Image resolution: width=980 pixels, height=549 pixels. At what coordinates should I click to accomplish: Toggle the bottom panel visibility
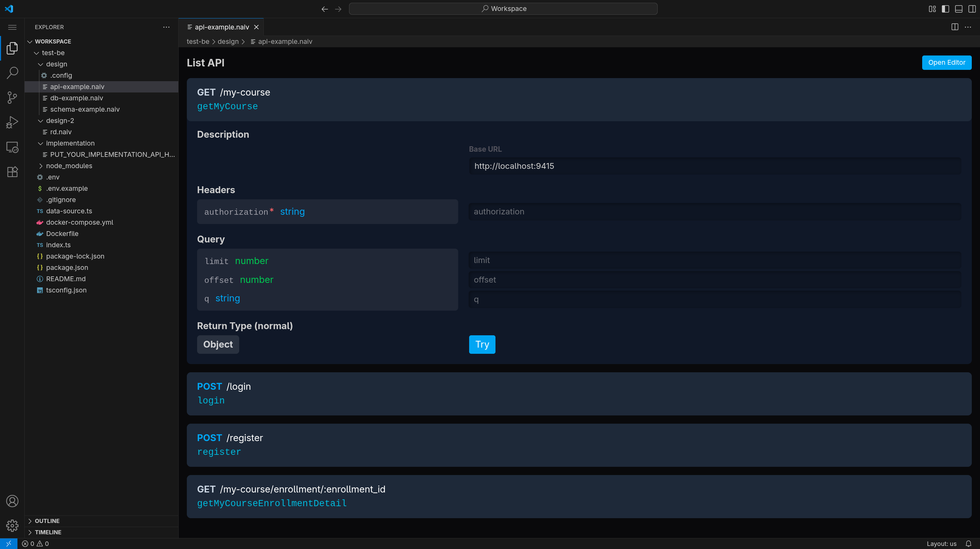point(959,9)
